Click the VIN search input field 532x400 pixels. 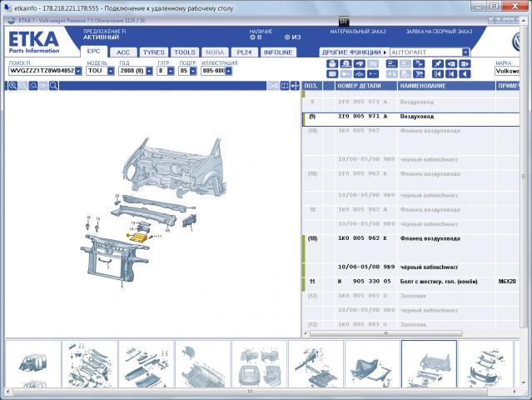[x=42, y=71]
